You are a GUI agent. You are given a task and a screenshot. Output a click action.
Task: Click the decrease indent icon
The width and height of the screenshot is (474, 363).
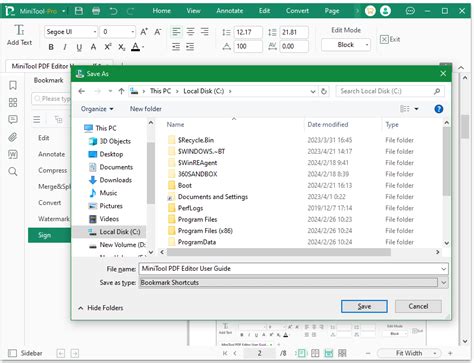tap(176, 47)
